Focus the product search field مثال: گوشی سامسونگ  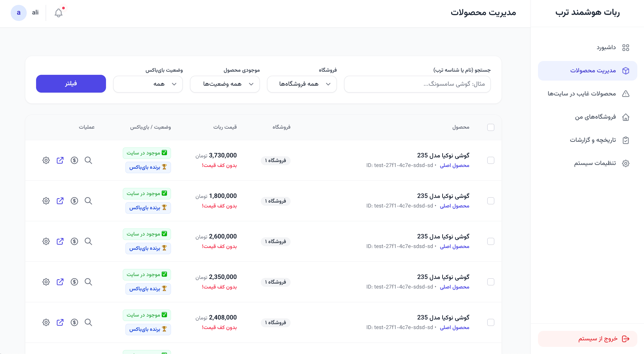[x=417, y=84]
